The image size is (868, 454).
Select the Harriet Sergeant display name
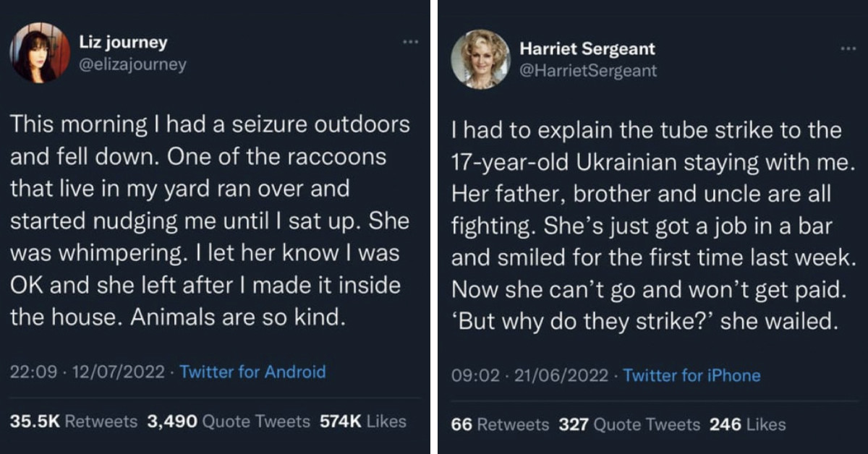[x=587, y=48]
